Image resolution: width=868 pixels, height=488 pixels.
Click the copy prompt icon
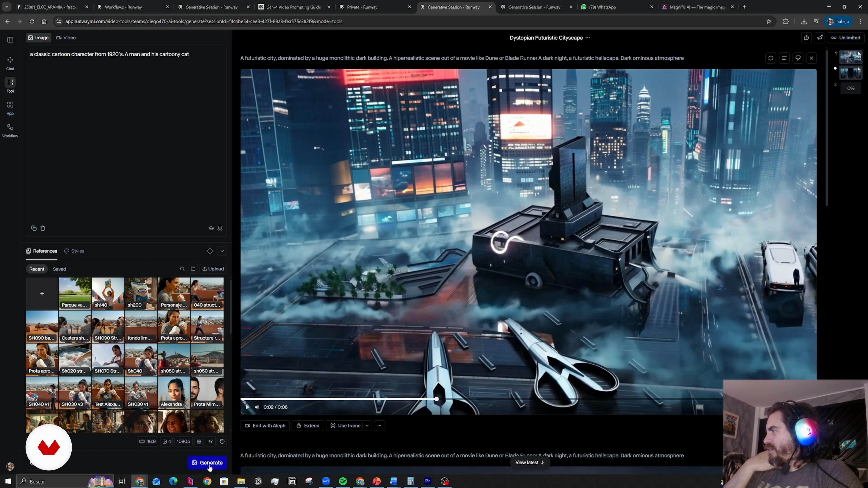click(x=34, y=228)
